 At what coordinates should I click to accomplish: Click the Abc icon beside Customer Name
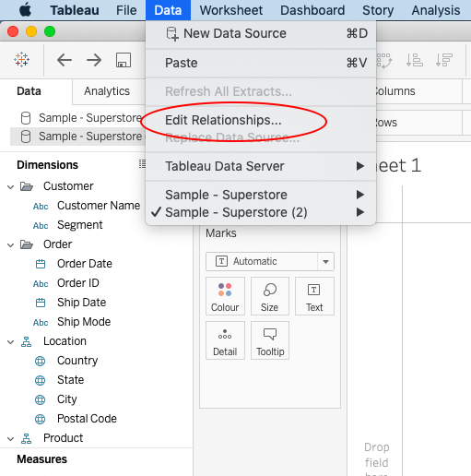[x=41, y=207]
